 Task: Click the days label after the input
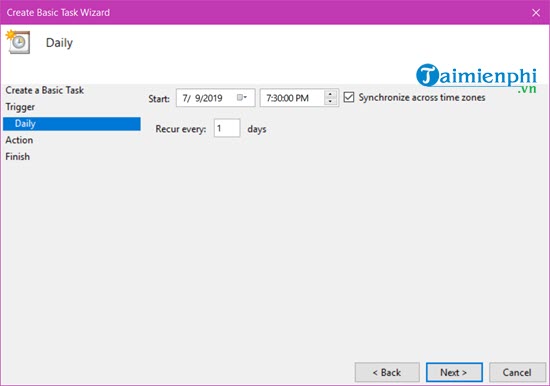click(257, 129)
